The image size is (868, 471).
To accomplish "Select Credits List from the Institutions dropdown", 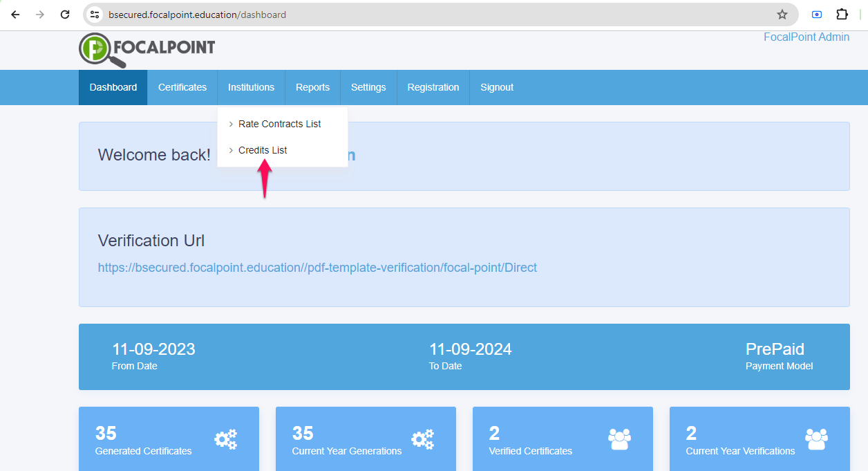I will (x=263, y=150).
